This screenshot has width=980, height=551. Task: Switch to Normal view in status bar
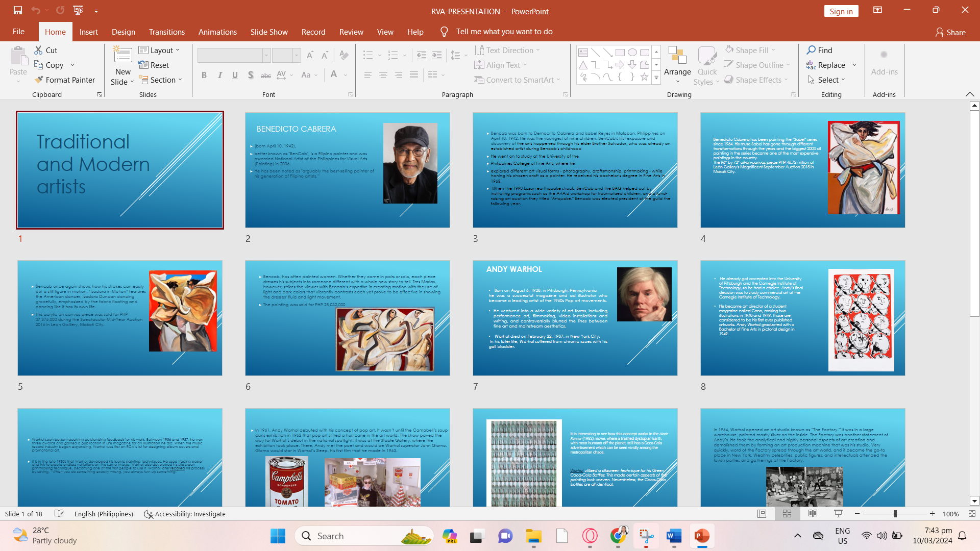762,514
